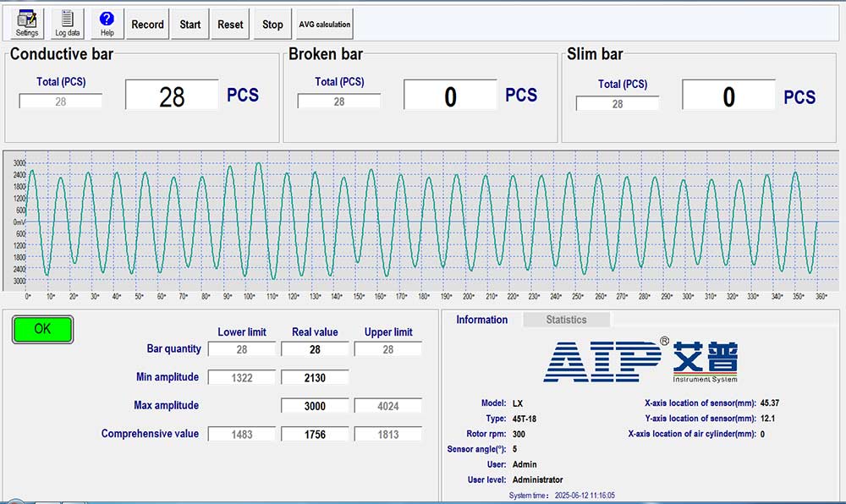846x504 pixels.
Task: Hit the Reset toolbar button
Action: pos(230,25)
